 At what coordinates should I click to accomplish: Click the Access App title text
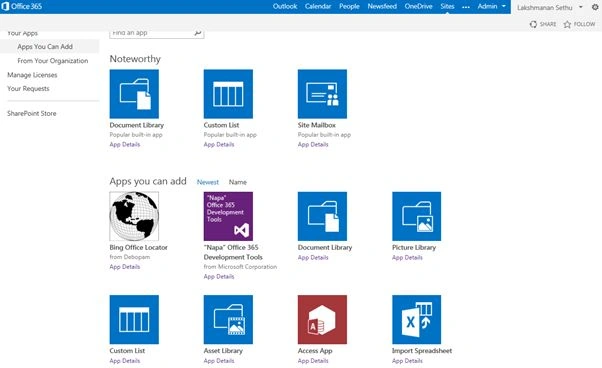(x=315, y=351)
